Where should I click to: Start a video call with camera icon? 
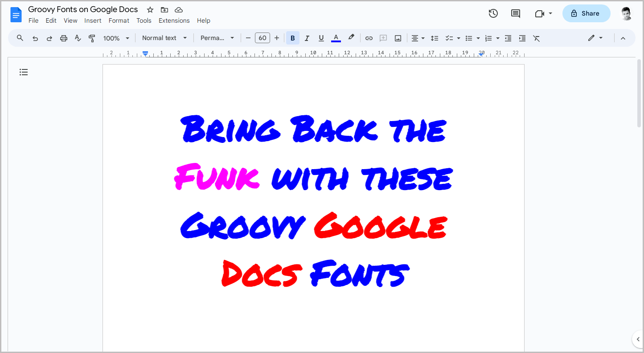[x=540, y=14]
